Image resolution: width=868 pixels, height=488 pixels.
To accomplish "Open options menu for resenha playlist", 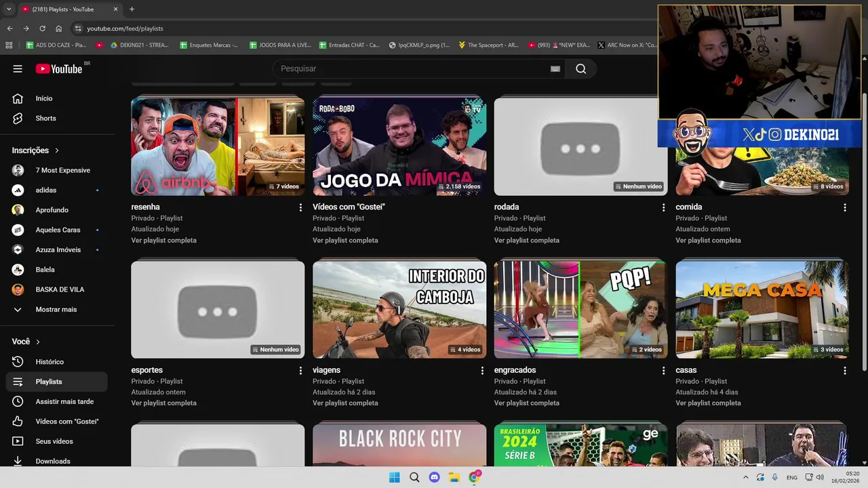I will point(300,207).
